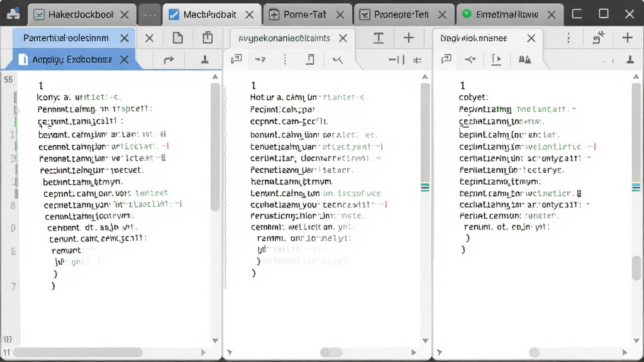Click the plus icon beside the T icon
The width and height of the screenshot is (644, 362).
(409, 38)
